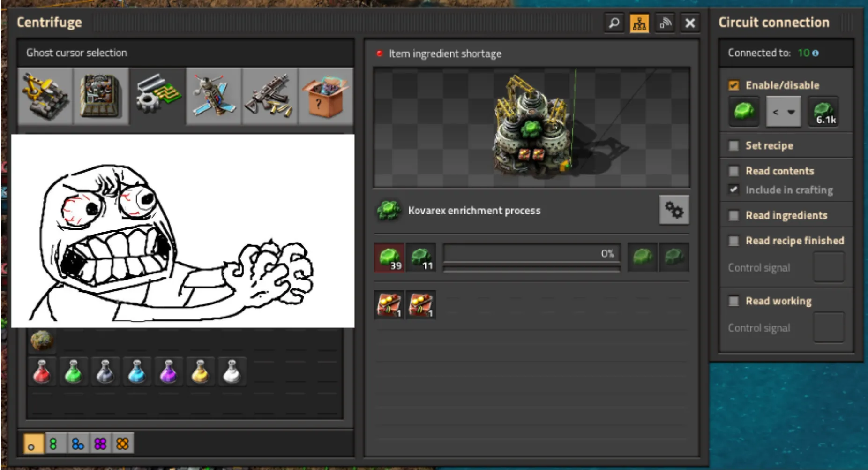Click the Circuit connection panel title

[x=774, y=23]
